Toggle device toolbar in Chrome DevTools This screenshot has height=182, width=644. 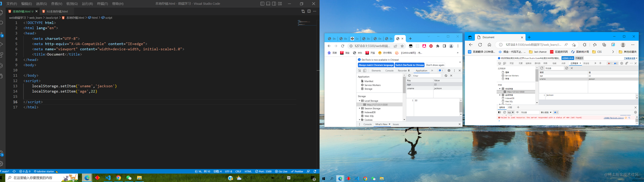tap(365, 70)
